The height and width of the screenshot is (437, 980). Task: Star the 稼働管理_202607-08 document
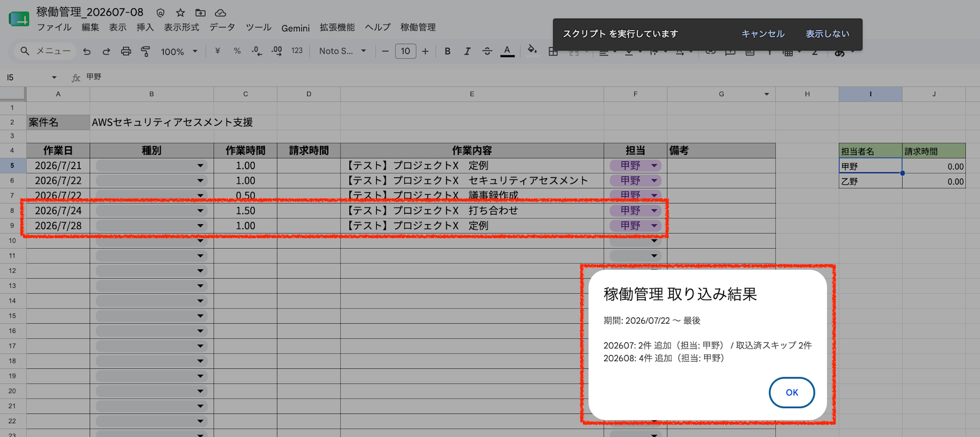(x=180, y=13)
